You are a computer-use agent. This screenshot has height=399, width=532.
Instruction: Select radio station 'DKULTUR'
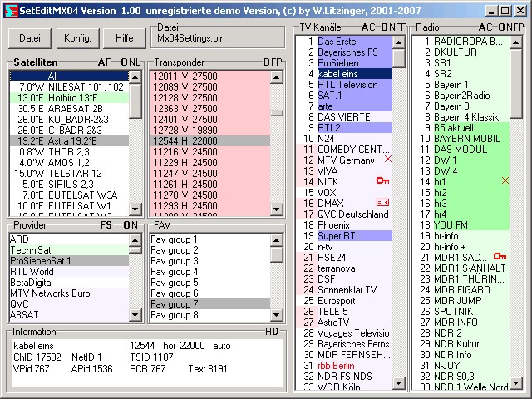click(x=461, y=52)
